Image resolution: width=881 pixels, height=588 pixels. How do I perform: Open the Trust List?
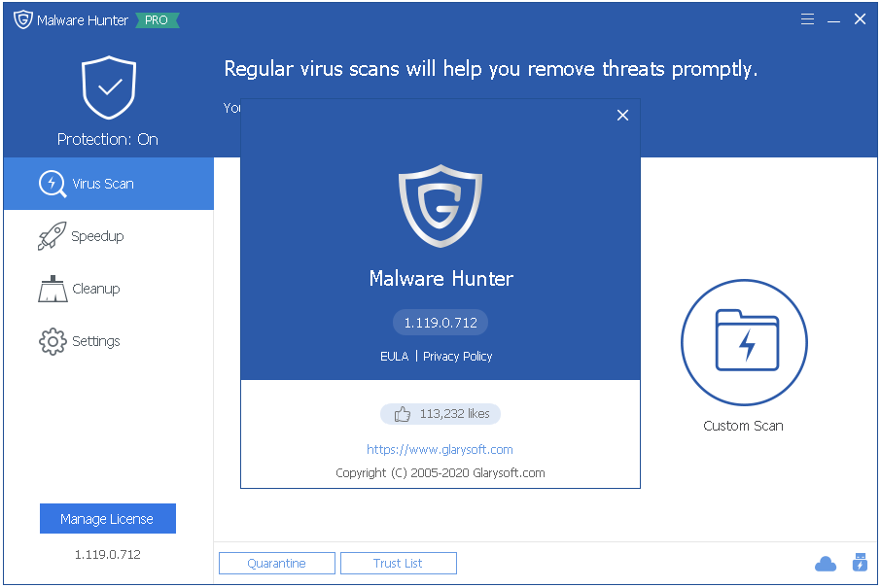click(x=399, y=563)
